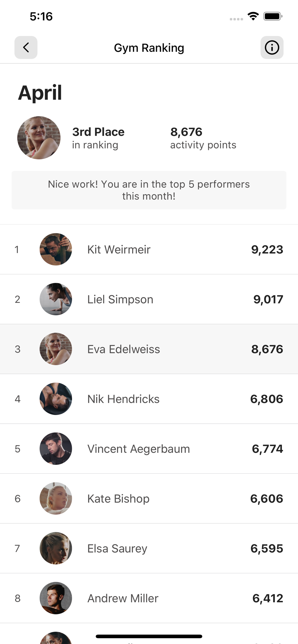Open Liel Simpson's name entry
The height and width of the screenshot is (644, 298).
120,299
